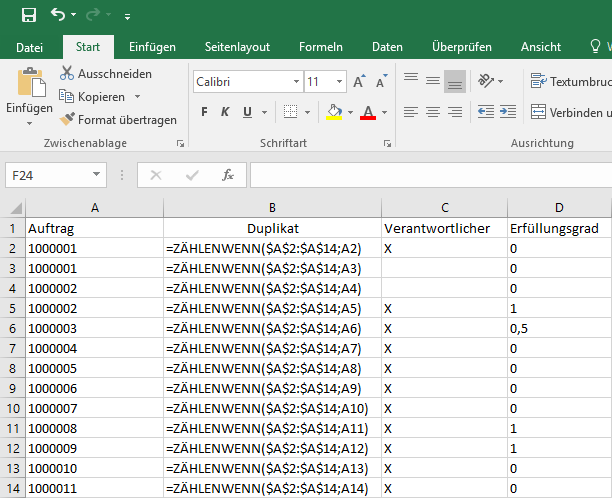
Task: Open Zwischenablage dialog launcher
Action: (x=180, y=144)
